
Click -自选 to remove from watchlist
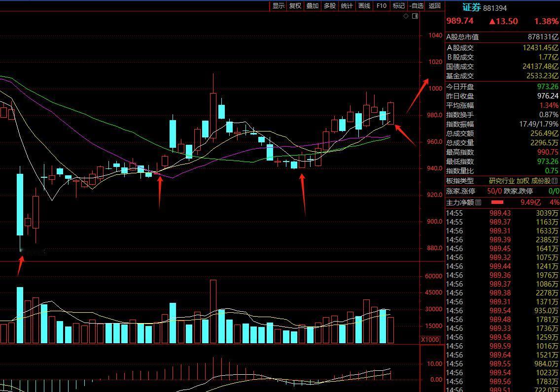click(x=417, y=6)
